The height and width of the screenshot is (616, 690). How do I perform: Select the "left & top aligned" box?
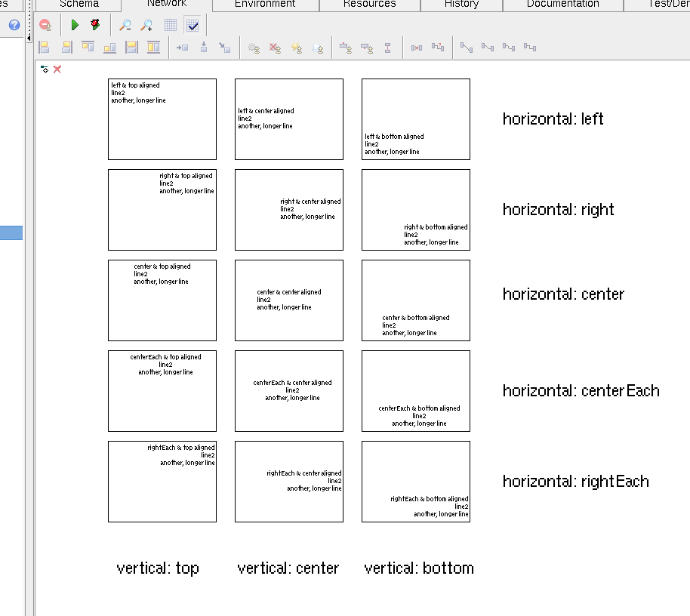[x=162, y=119]
